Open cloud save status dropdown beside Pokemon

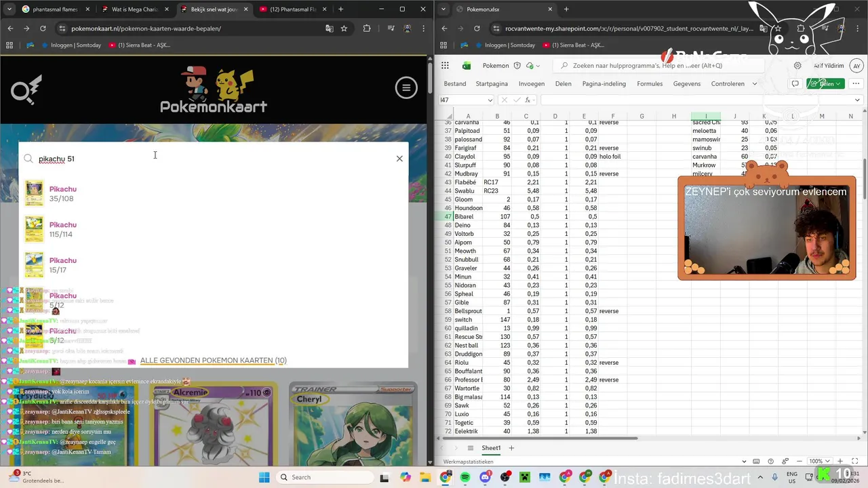532,66
